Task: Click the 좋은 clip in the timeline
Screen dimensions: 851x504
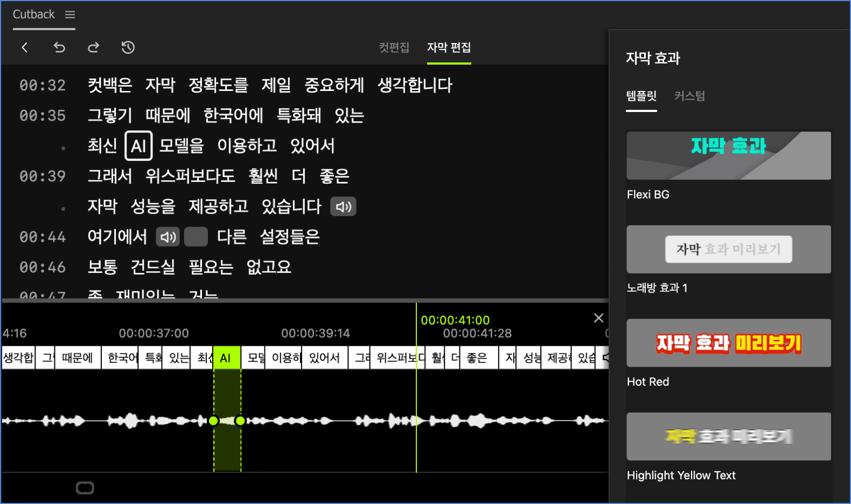Action: tap(479, 358)
